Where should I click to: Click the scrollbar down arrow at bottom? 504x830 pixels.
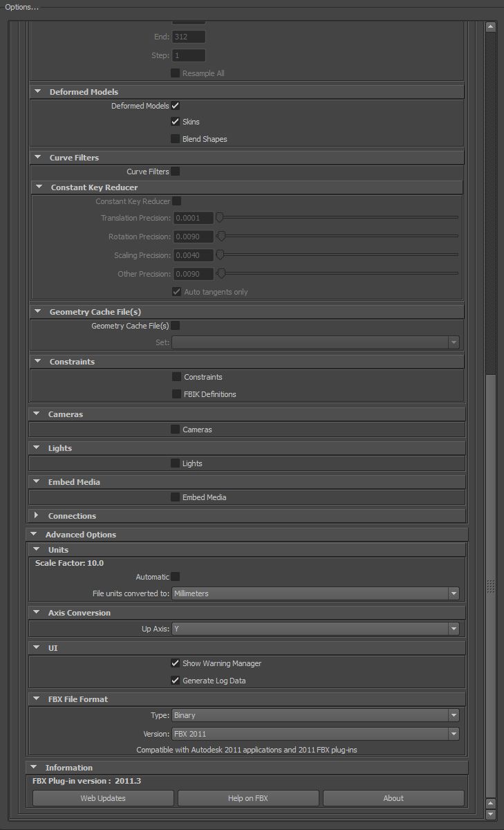(x=491, y=815)
